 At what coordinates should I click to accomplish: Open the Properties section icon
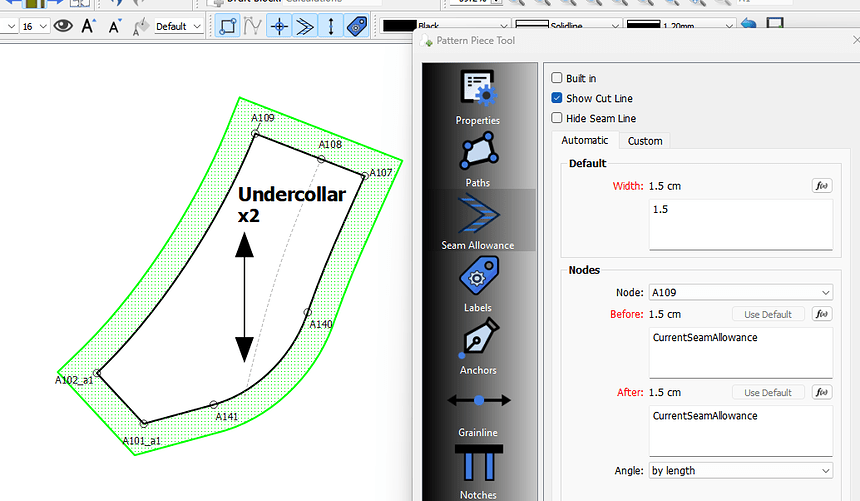478,88
